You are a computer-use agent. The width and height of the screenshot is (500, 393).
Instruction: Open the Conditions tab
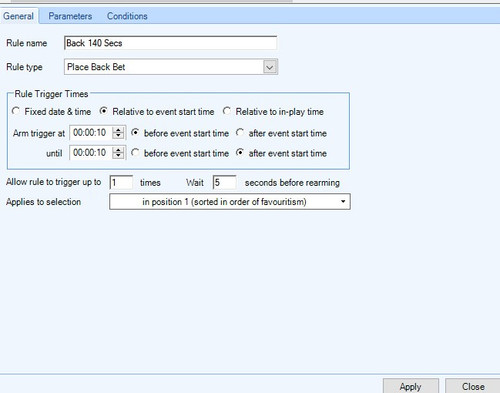point(127,16)
